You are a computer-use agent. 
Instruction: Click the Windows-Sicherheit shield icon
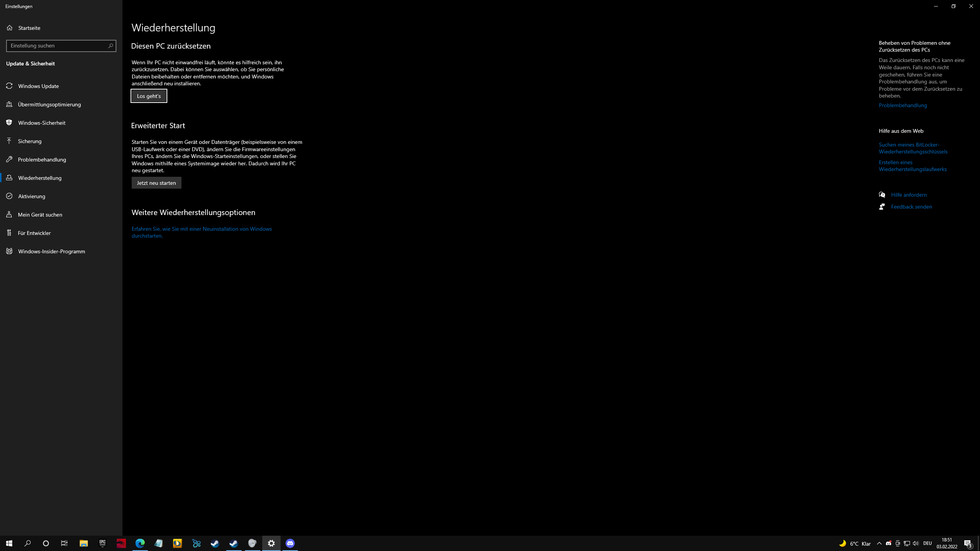pos(10,123)
